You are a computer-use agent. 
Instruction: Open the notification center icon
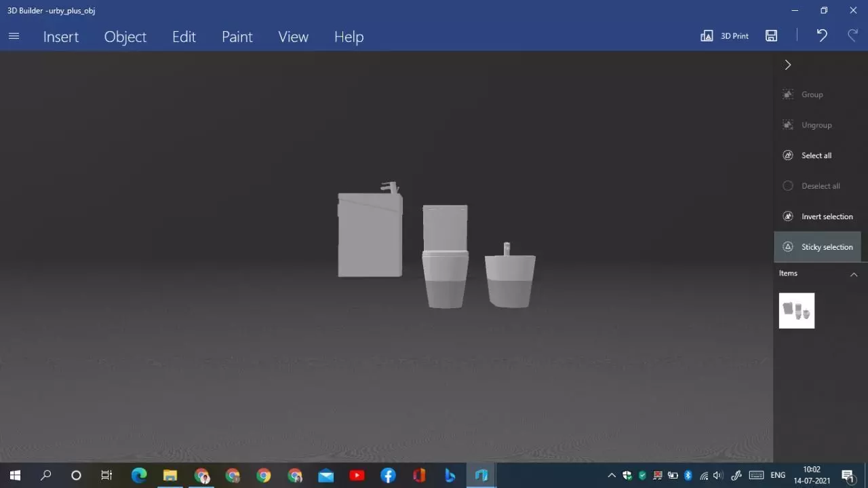coord(848,475)
